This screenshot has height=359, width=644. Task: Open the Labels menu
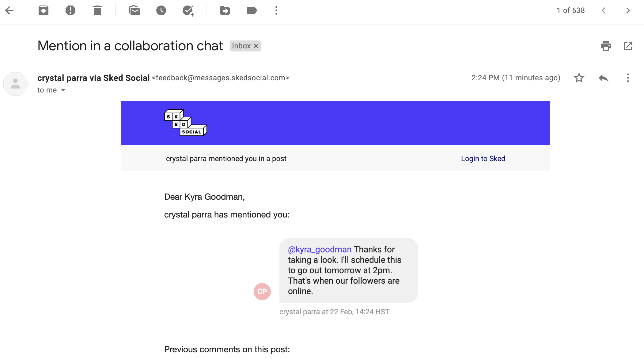coord(252,11)
